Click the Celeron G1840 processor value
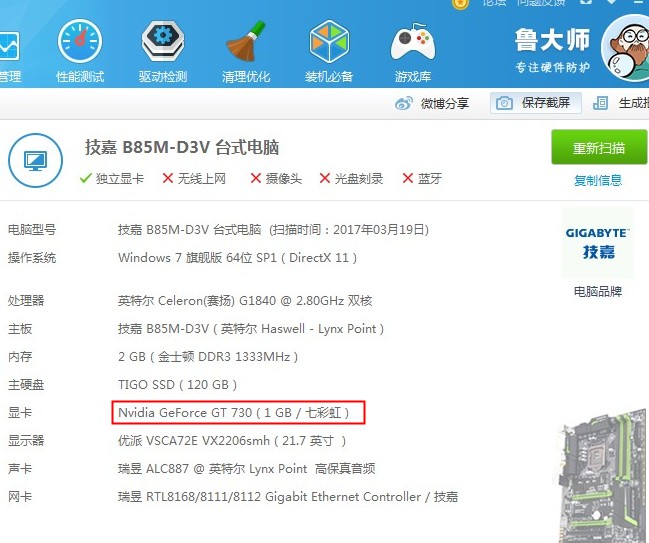The width and height of the screenshot is (649, 543). click(x=245, y=300)
